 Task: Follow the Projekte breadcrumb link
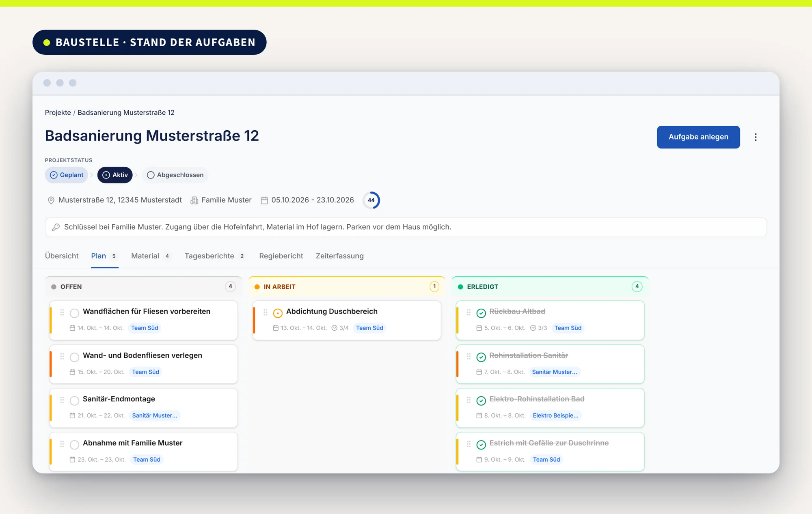58,112
